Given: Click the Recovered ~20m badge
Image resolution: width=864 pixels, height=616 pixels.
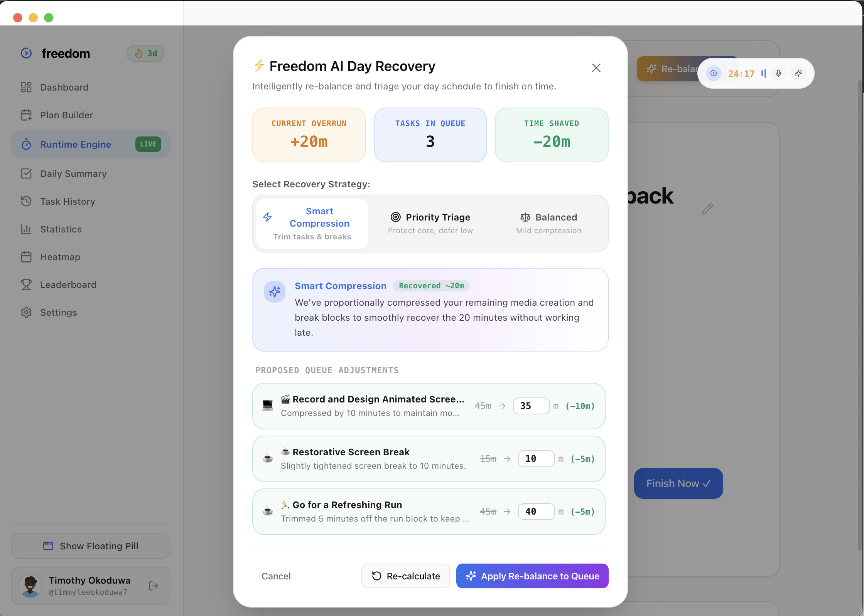Looking at the screenshot, I should (431, 286).
